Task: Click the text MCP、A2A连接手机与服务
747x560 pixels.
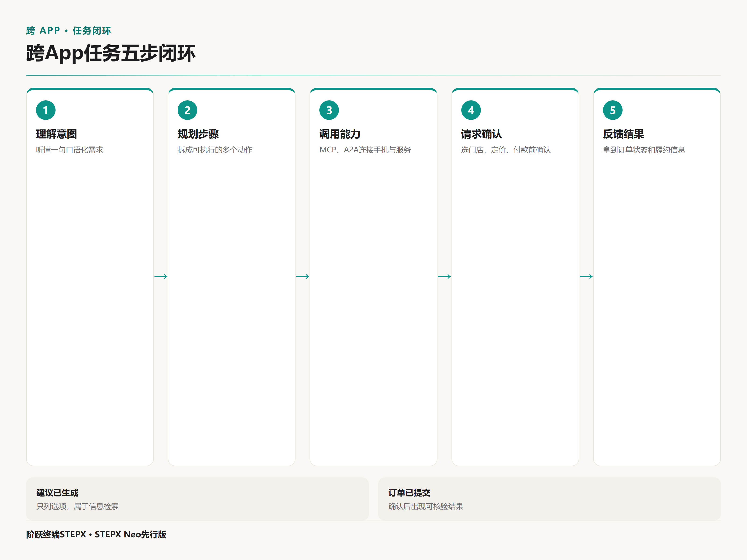Action: [x=365, y=150]
